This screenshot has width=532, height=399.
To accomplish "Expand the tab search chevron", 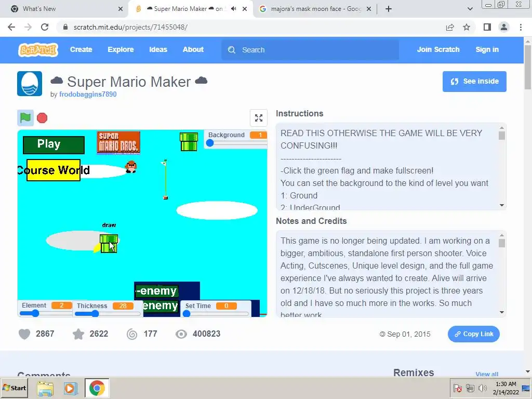I will [x=470, y=9].
